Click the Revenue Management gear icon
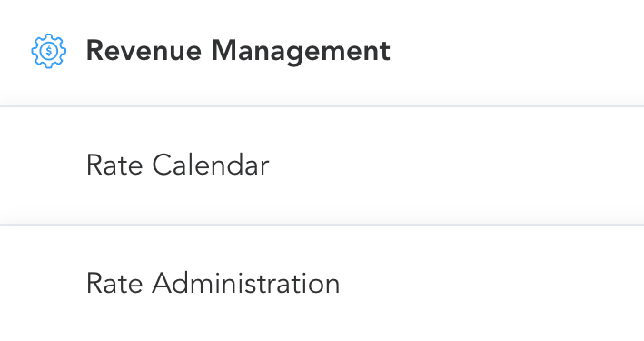Screen dimensions: 644x341 coord(48,51)
